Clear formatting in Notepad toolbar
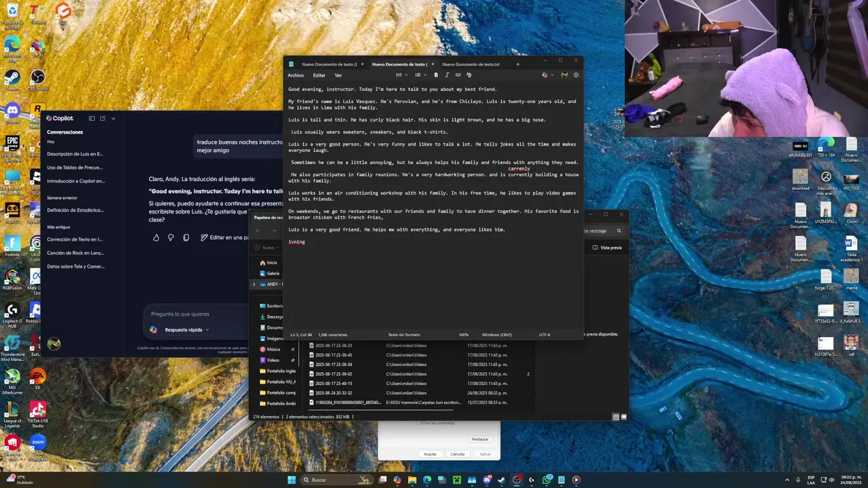Screen dimensions: 868x488 [469, 75]
